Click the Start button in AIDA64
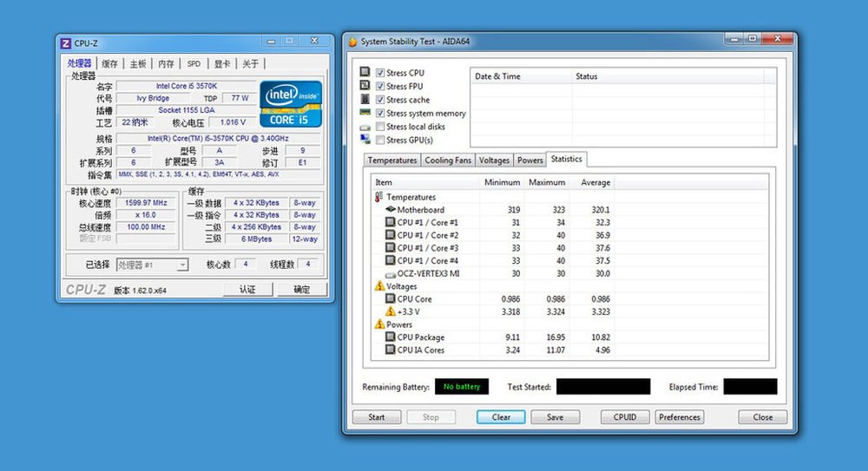This screenshot has width=868, height=471. pyautogui.click(x=377, y=416)
